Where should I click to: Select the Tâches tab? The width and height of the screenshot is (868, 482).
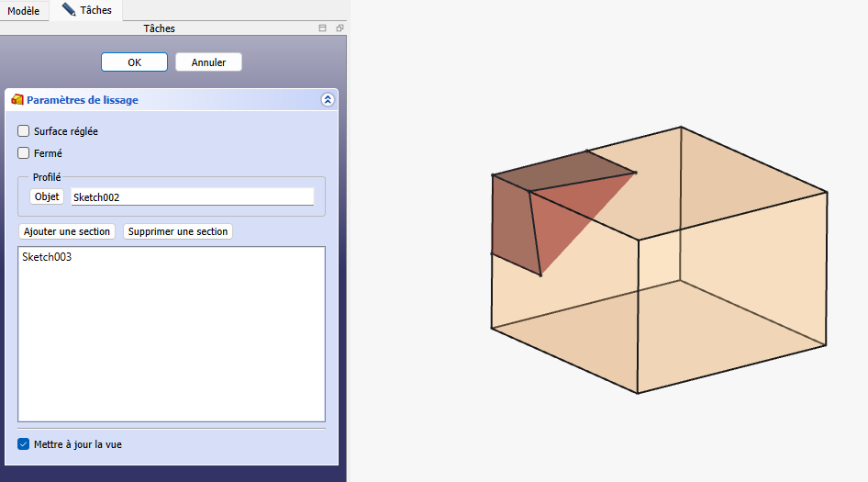[87, 10]
